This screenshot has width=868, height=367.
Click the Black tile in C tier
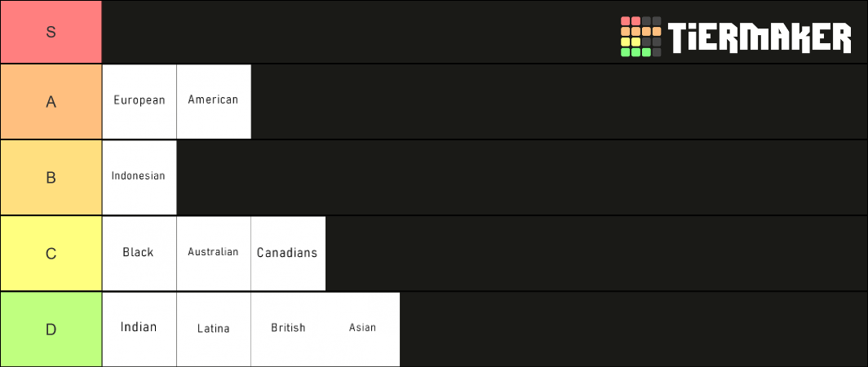click(x=139, y=253)
